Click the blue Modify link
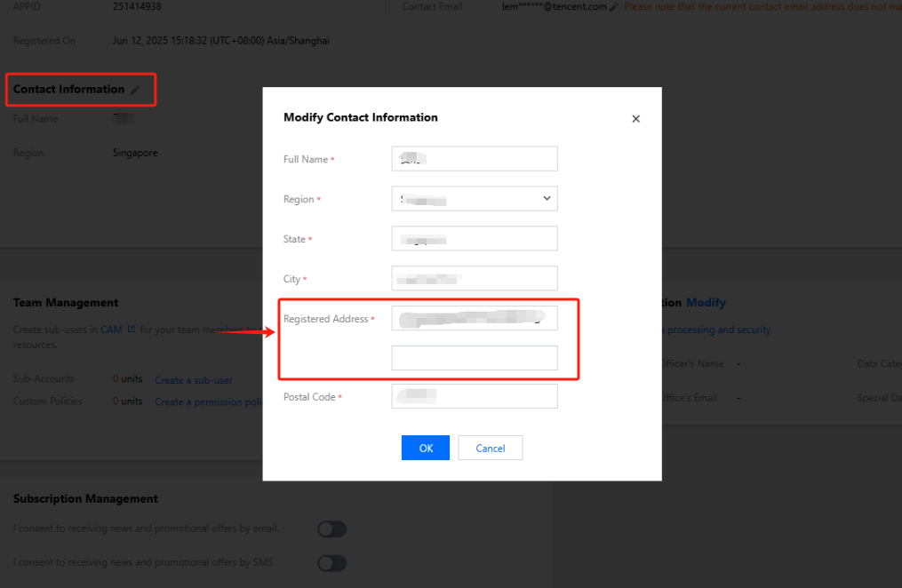 tap(706, 303)
